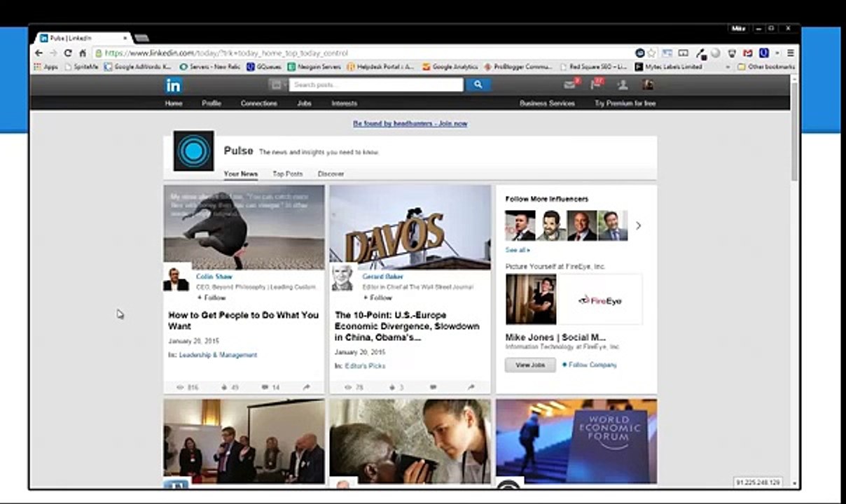This screenshot has width=846, height=504.
Task: Open Editor's Picks channel link
Action: pos(365,365)
